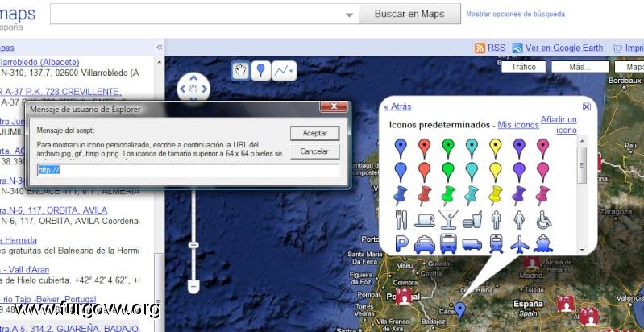Click the zoom out minus button
Screen dimensions: 644x332
point(193,286)
